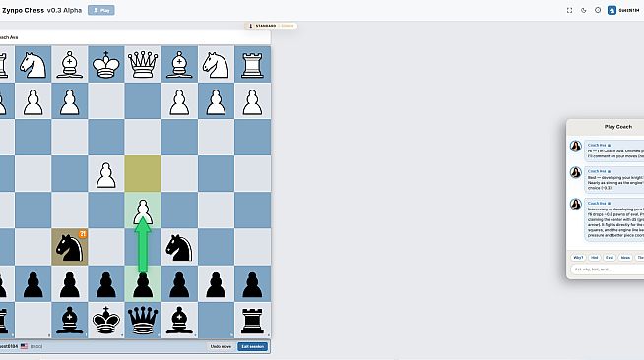Select the black knight without a badge
644x360 pixels.
179,248
